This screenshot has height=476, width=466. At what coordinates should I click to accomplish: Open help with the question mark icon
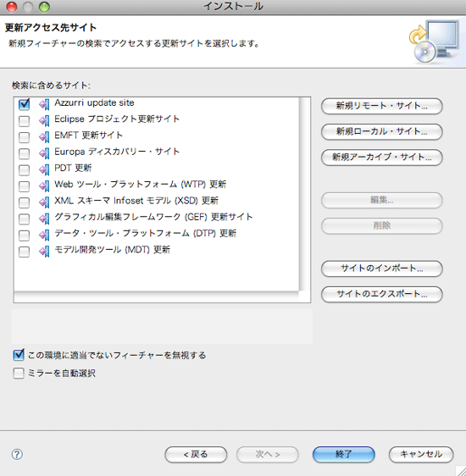click(x=17, y=454)
